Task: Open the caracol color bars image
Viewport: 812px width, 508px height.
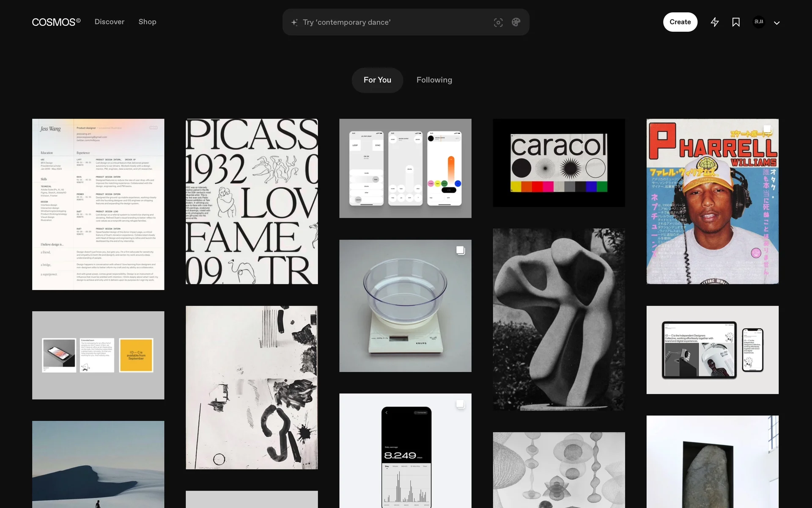Action: (559, 163)
